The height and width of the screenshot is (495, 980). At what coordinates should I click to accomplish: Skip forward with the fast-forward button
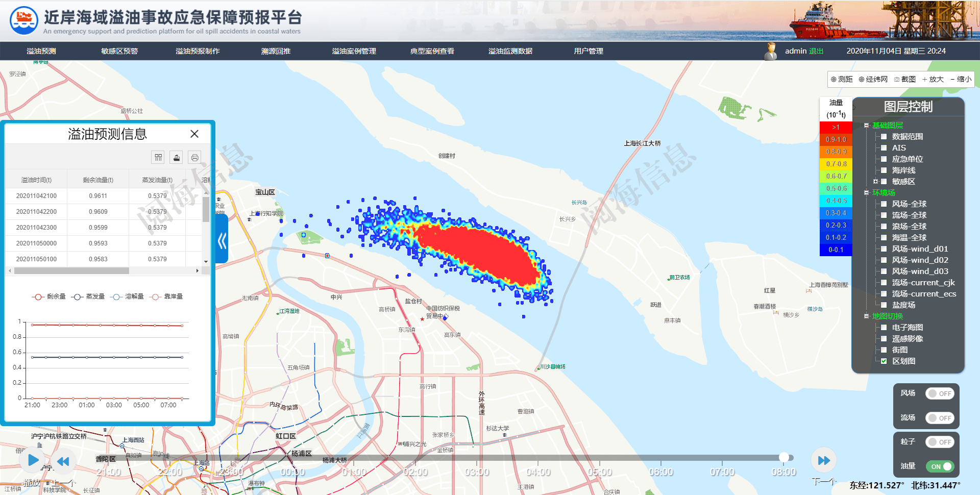[x=824, y=460]
